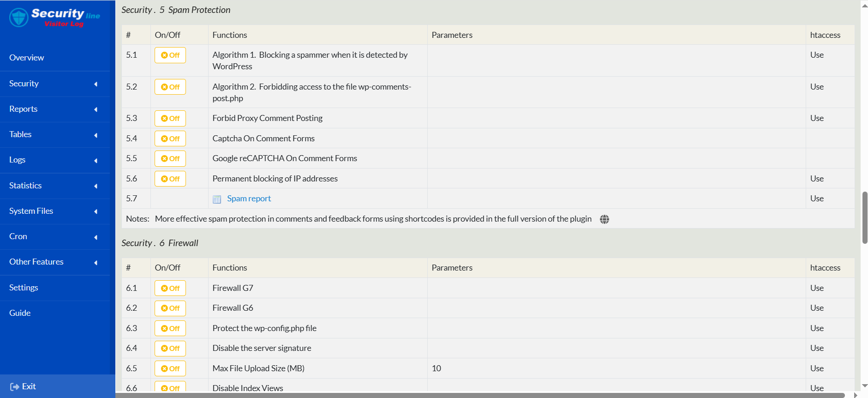Open the Guide page
The height and width of the screenshot is (398, 868).
click(20, 313)
